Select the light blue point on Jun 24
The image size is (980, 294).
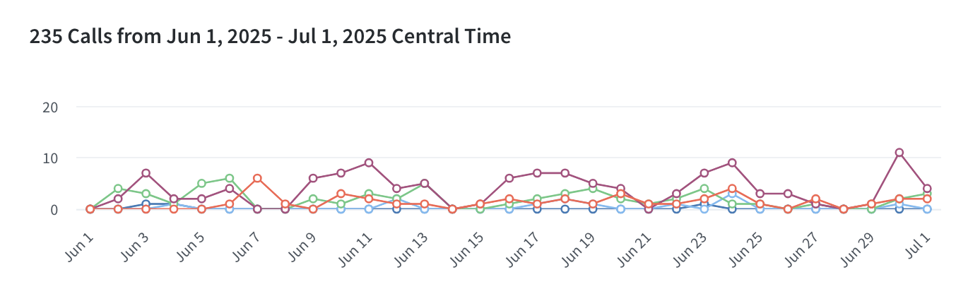pyautogui.click(x=732, y=194)
